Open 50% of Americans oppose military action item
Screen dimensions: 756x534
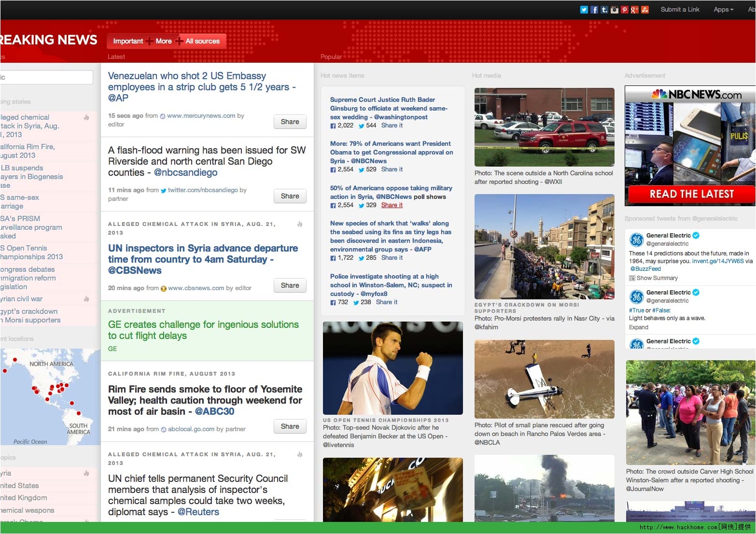[x=391, y=192]
